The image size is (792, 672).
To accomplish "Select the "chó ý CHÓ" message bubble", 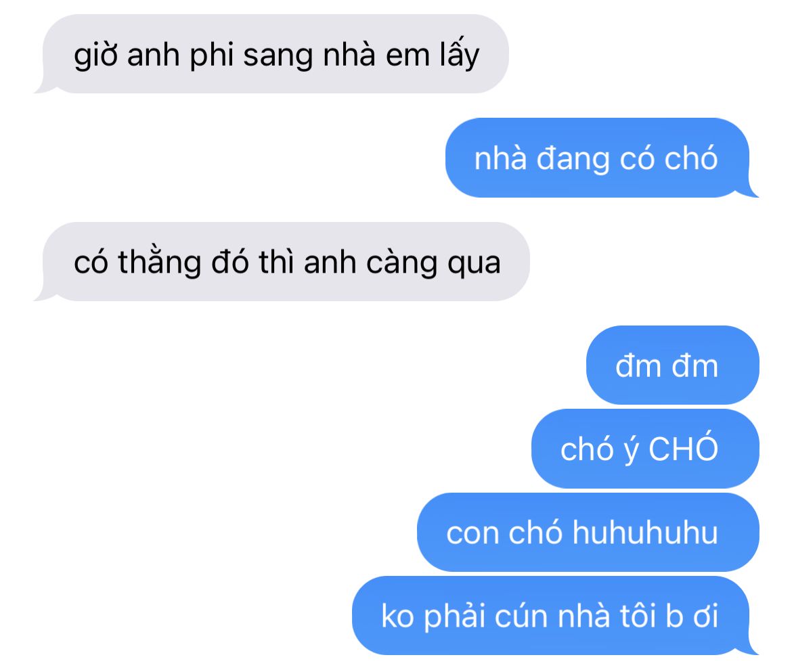I will 645,448.
